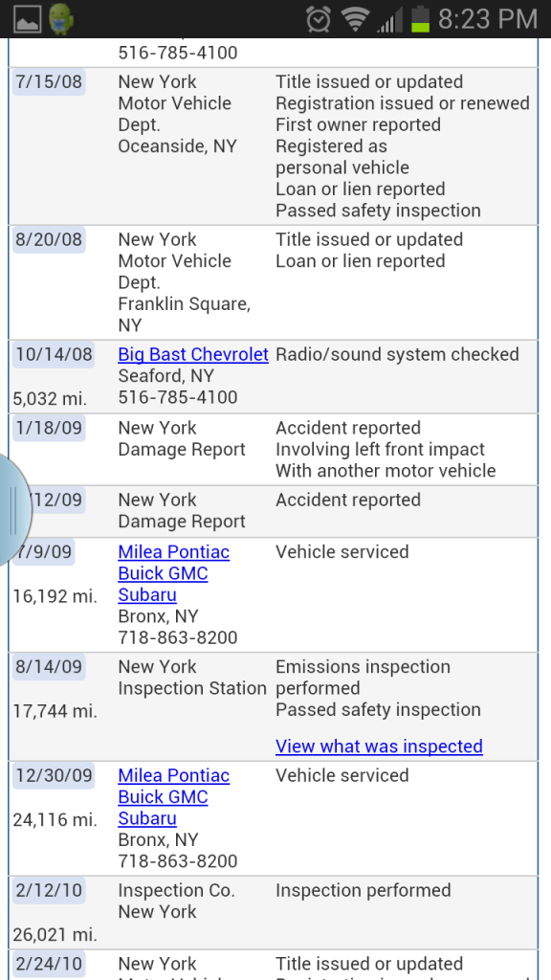Select the 8/14/09 emissions inspection date
The image size is (551, 980).
[48, 667]
